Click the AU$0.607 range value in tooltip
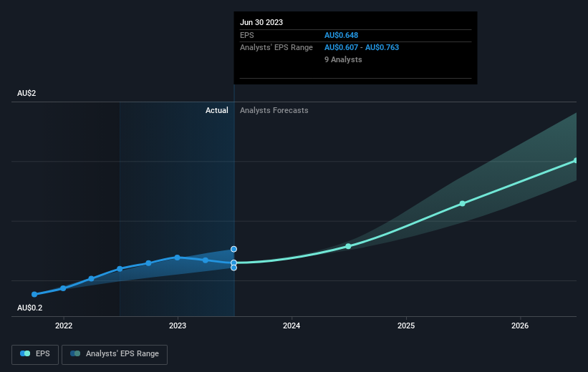Screen dimensions: 588x372 pyautogui.click(x=341, y=48)
